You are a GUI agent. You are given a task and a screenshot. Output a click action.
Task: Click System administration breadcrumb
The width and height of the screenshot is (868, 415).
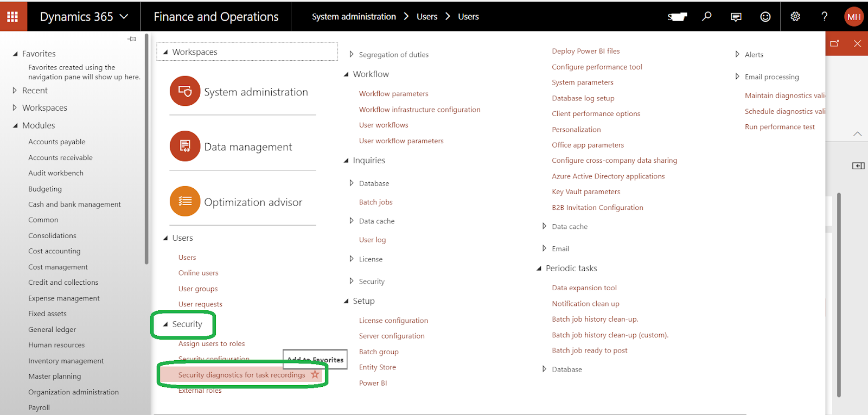click(354, 16)
